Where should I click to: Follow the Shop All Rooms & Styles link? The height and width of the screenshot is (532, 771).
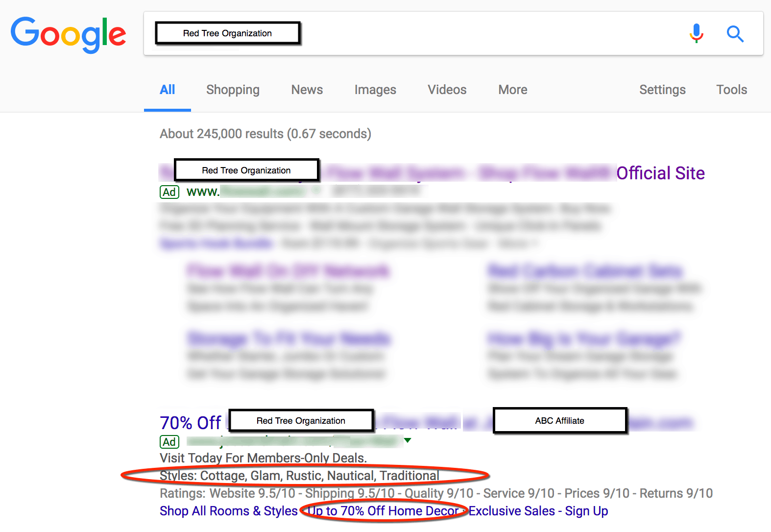228,511
